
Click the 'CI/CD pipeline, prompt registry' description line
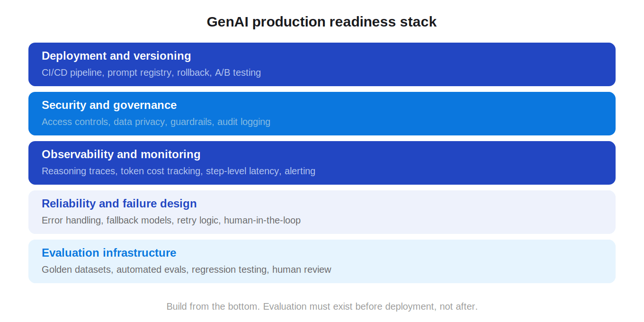point(152,72)
